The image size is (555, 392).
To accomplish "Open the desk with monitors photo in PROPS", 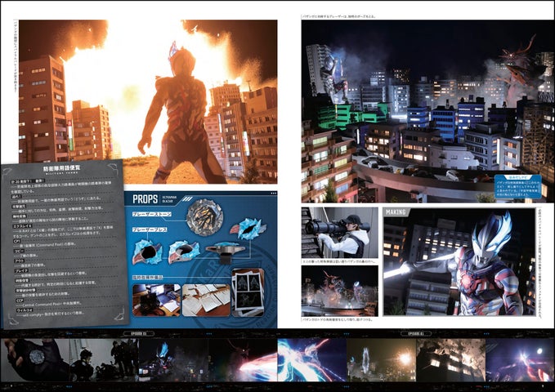I will [156, 300].
